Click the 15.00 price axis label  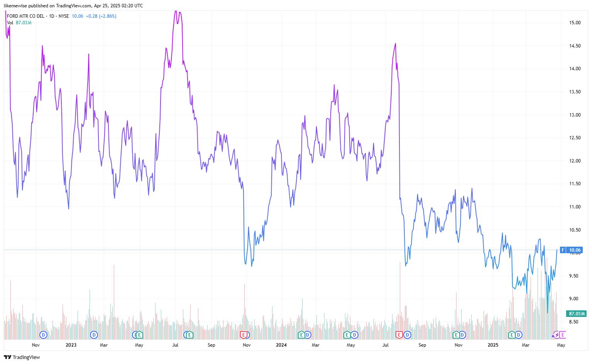575,23
